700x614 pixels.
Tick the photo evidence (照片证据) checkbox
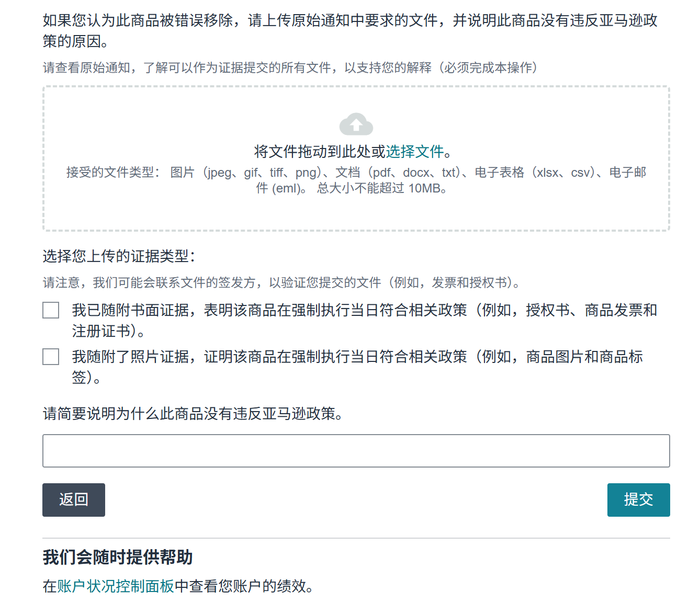point(51,357)
